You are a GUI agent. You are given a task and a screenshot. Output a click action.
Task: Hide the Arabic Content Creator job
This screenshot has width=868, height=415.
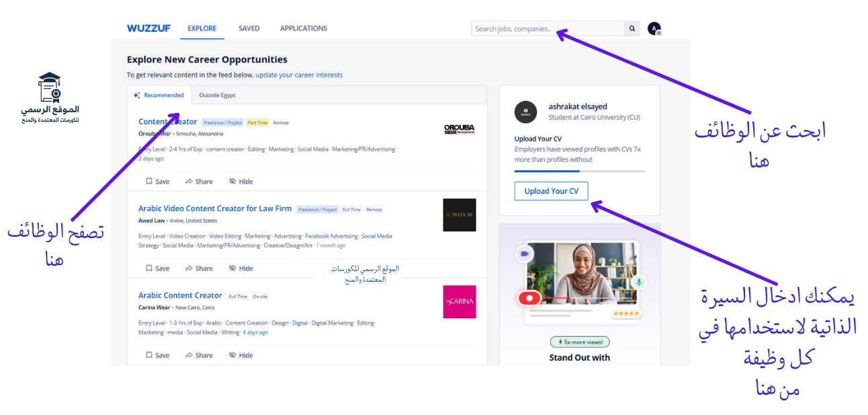click(241, 355)
